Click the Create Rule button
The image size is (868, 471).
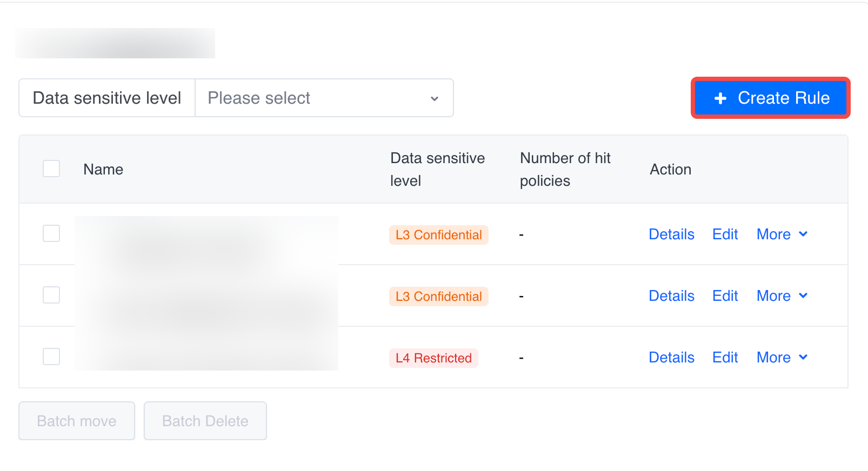(771, 98)
